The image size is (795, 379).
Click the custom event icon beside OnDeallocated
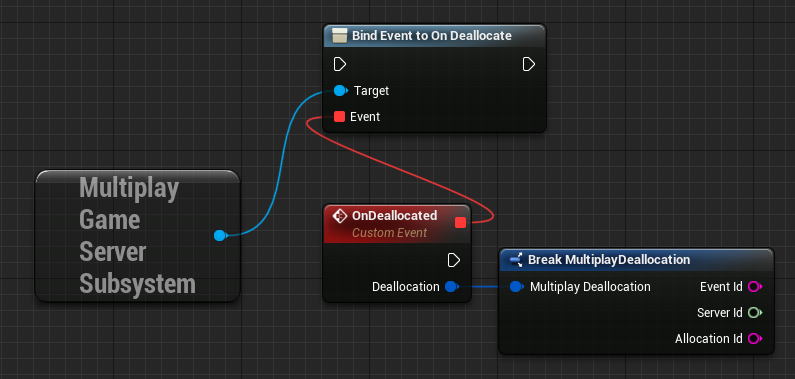pos(340,216)
